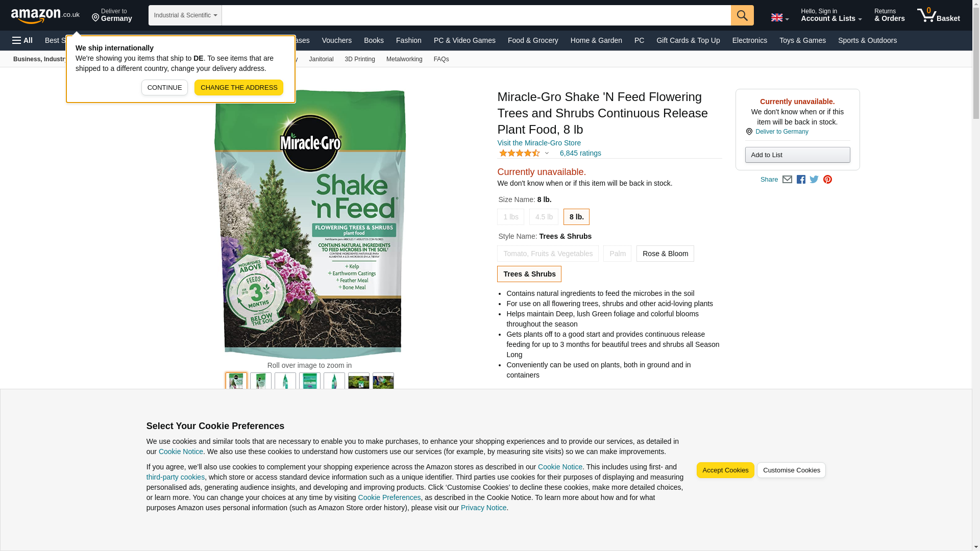Share product on Facebook icon
The height and width of the screenshot is (551, 980).
click(x=801, y=180)
